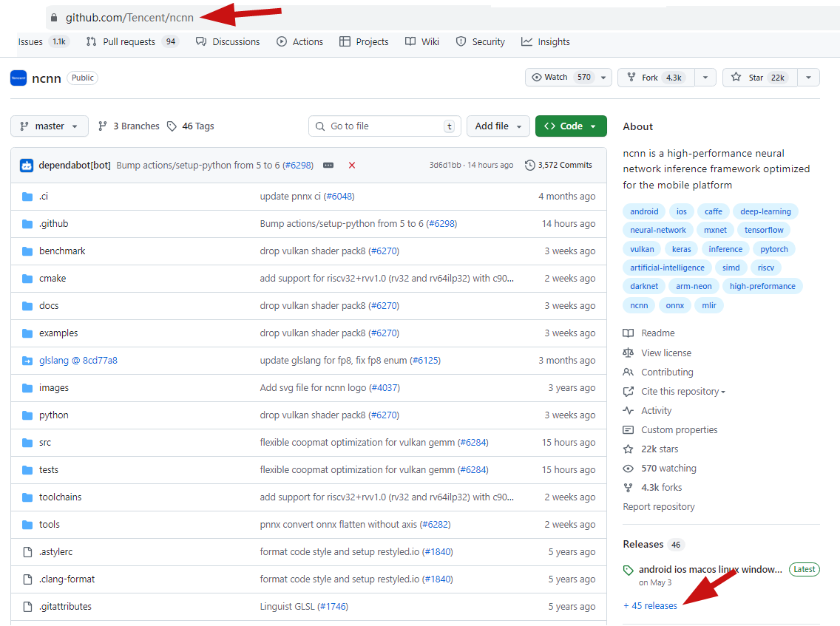
Task: Open Star lists dropdown arrow
Action: [x=808, y=78]
